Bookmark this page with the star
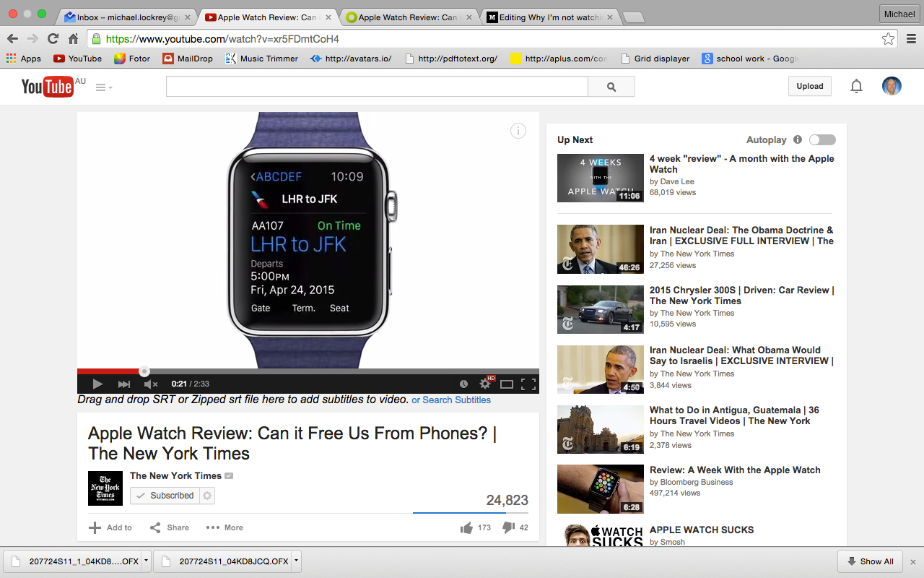 coord(888,39)
